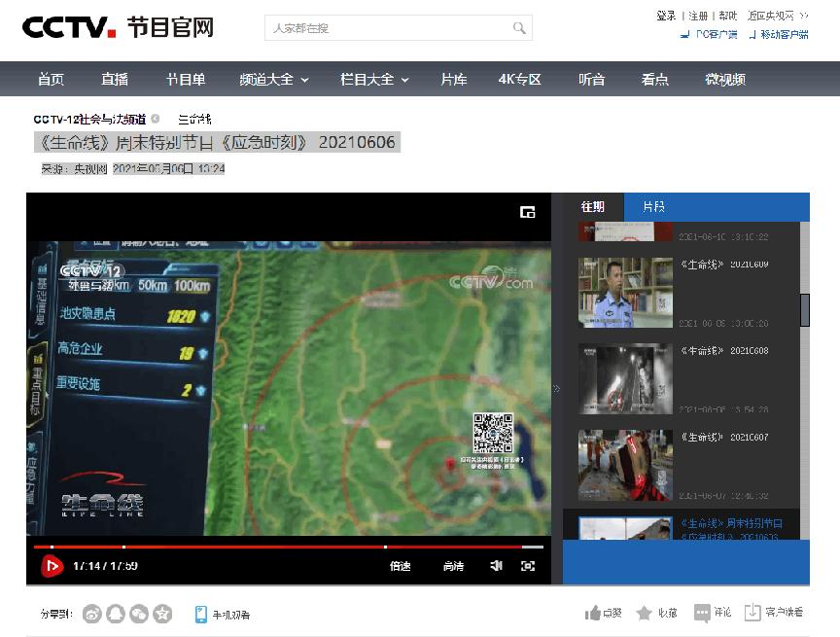Screen dimensions: 840x637
Task: Click the 生命线 column link
Action: pos(194,119)
